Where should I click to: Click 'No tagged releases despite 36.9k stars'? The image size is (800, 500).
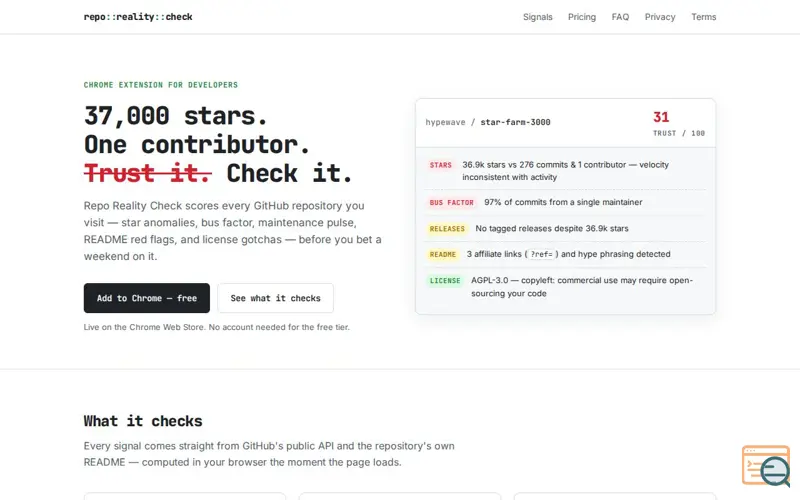552,229
